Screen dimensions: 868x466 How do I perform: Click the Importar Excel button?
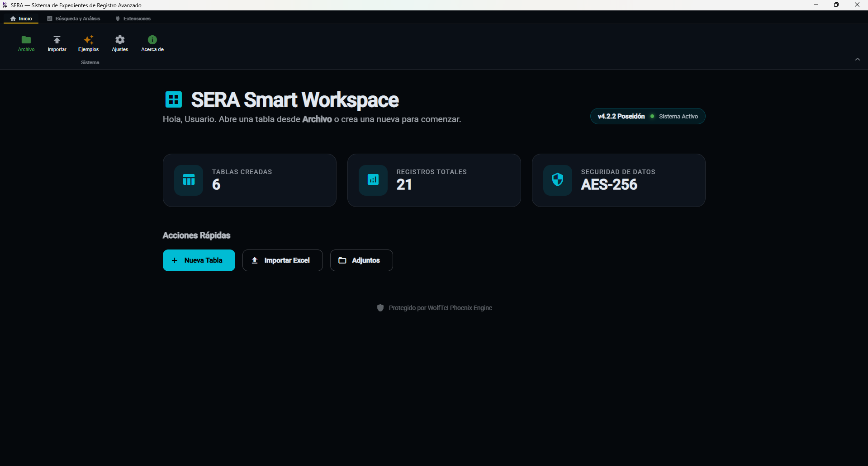click(283, 260)
